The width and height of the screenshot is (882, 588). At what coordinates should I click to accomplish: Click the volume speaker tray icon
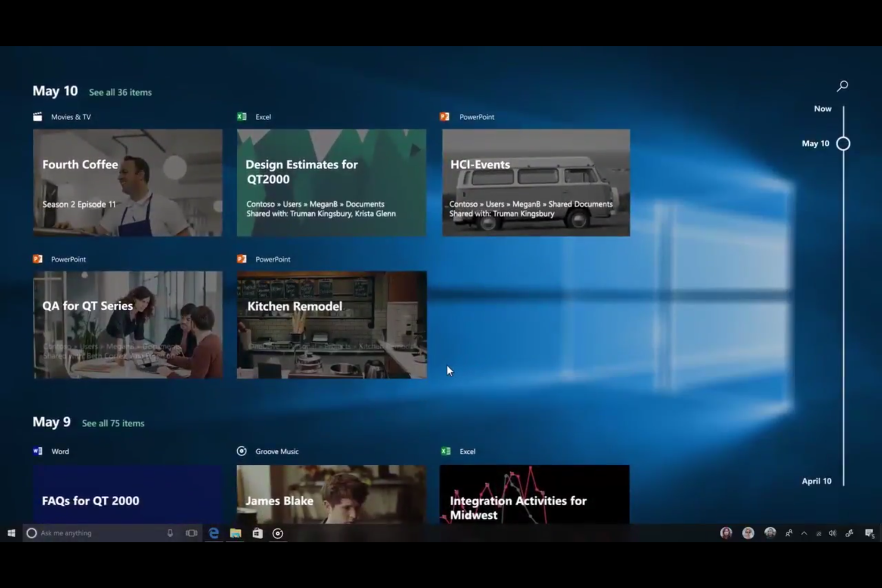tap(832, 533)
